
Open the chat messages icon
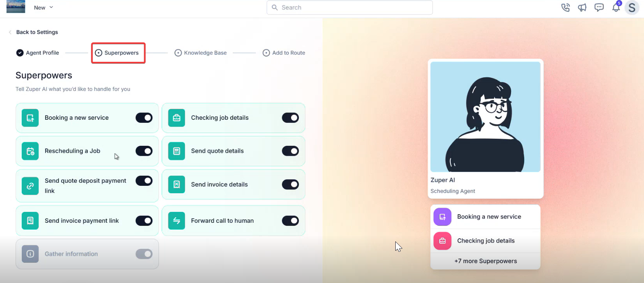point(599,7)
